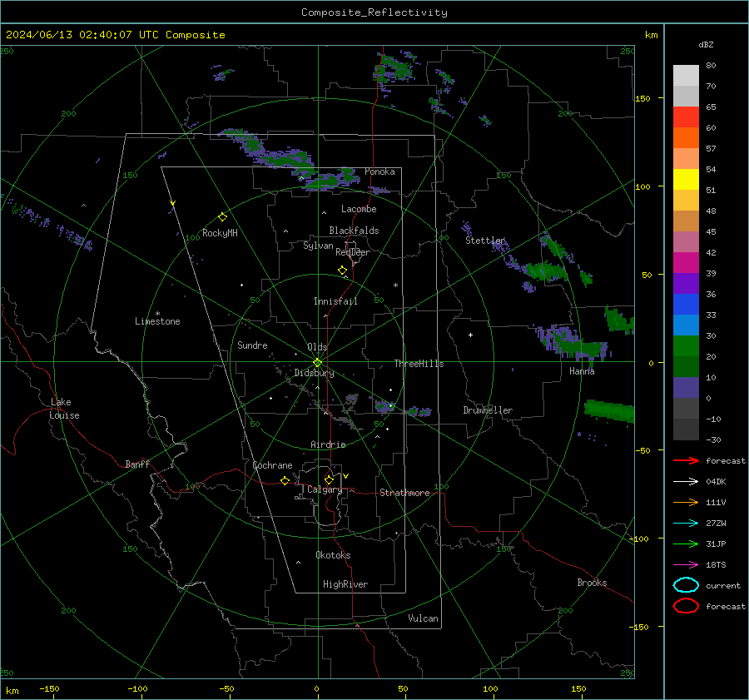Click the Composite_Reflectivity title text
This screenshot has width=749, height=700.
374,12
